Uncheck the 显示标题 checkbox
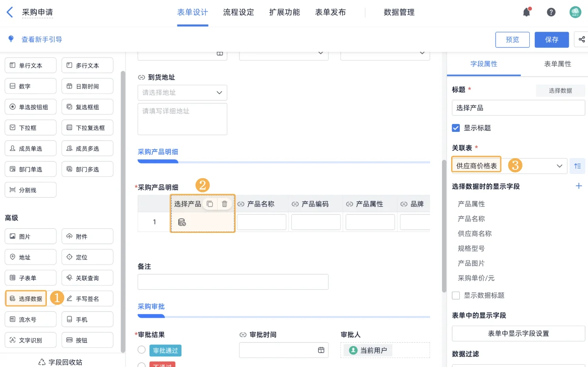 455,128
